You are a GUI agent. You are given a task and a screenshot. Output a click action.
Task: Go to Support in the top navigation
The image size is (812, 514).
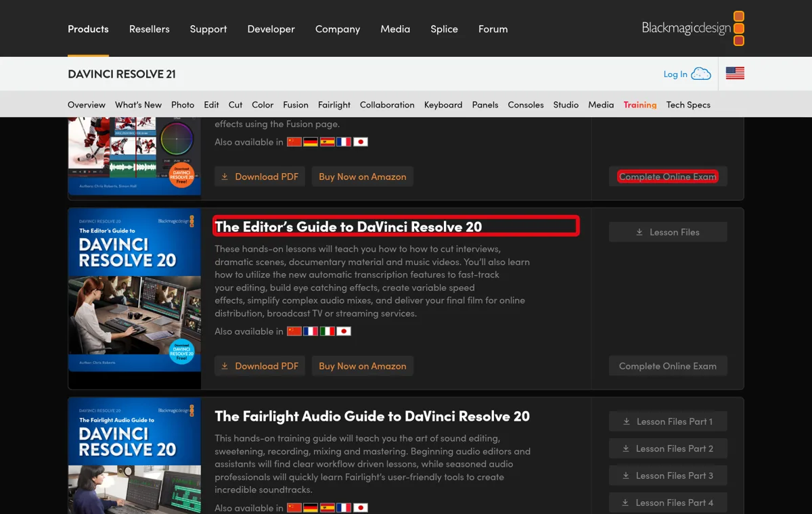click(208, 29)
